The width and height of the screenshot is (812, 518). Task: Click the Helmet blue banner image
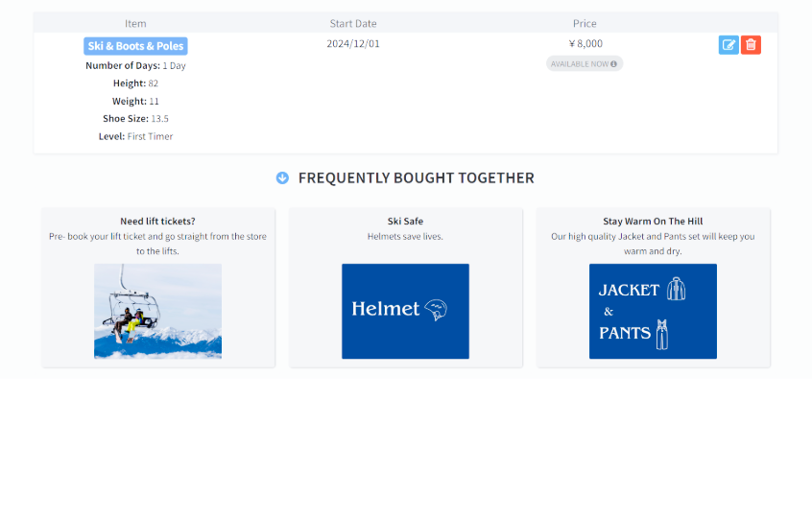tap(405, 311)
